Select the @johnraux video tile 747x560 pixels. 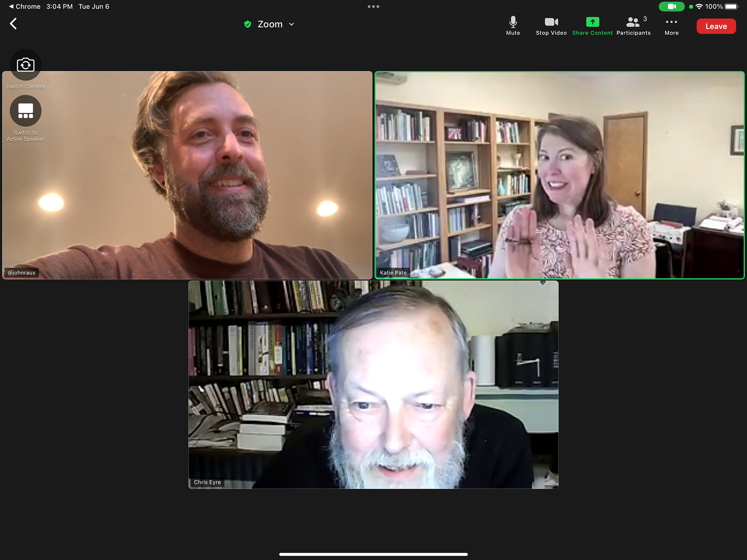coord(187,175)
